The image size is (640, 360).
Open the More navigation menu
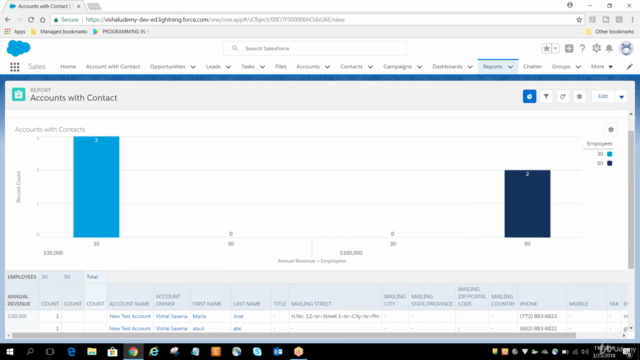(x=602, y=67)
